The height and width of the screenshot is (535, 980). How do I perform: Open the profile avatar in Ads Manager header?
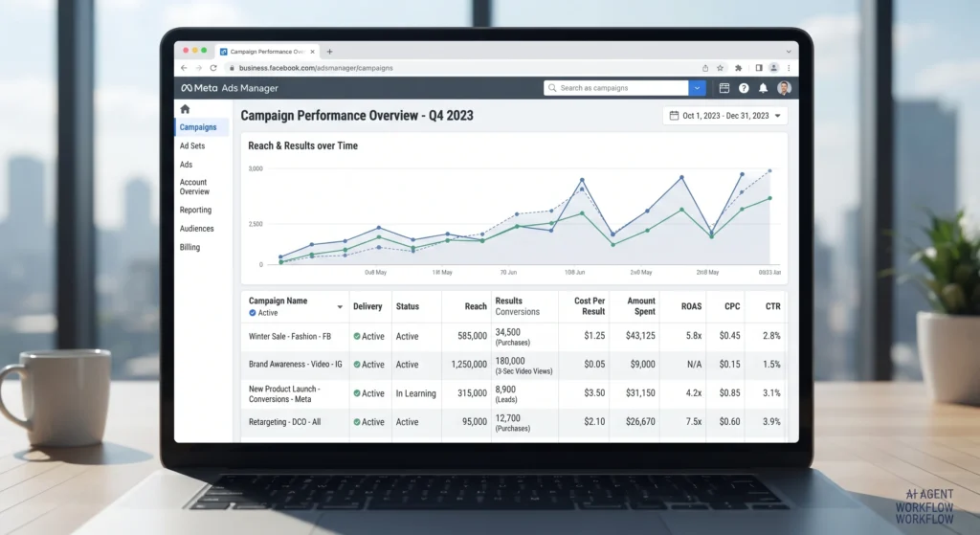(x=784, y=88)
